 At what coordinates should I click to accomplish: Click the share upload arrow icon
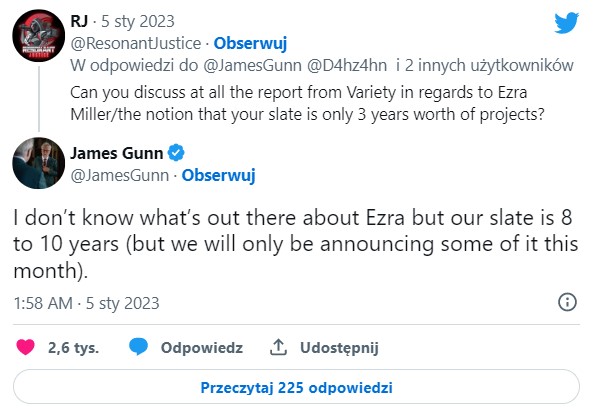(278, 347)
